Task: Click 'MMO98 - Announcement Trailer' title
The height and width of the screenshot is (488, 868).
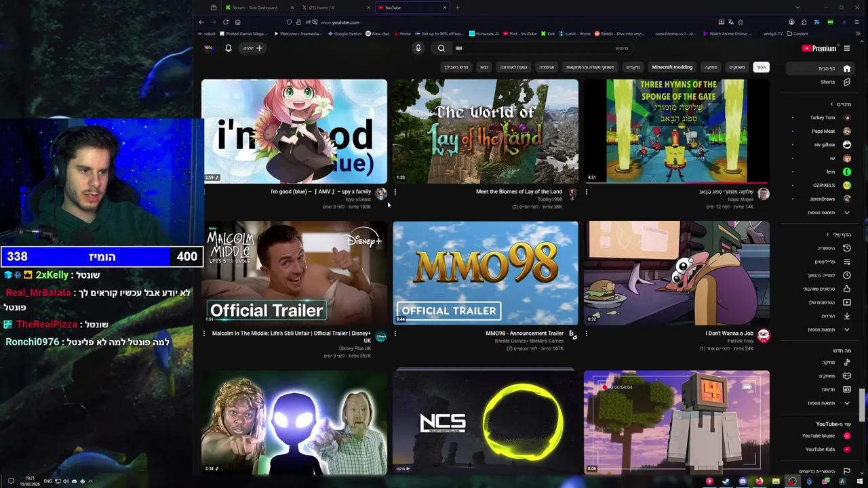Action: click(524, 333)
